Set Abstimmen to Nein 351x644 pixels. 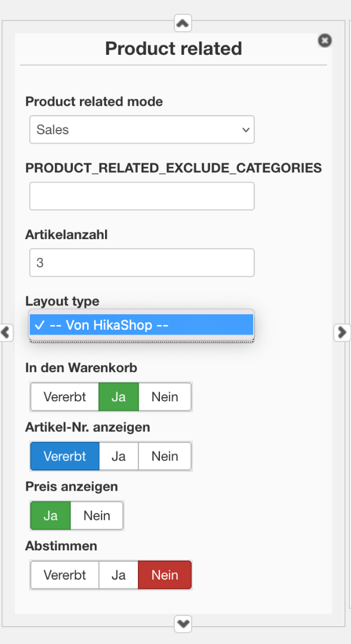165,575
